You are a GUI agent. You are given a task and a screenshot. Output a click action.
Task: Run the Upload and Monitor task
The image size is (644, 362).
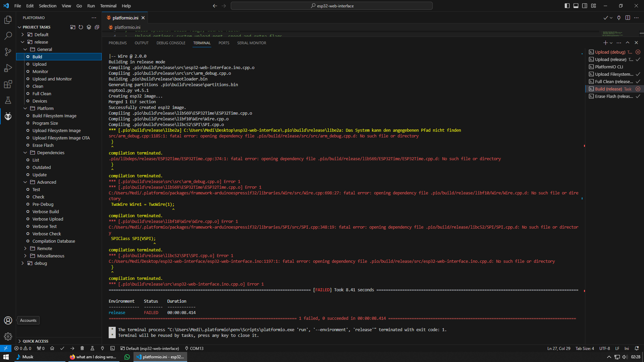pos(52,79)
